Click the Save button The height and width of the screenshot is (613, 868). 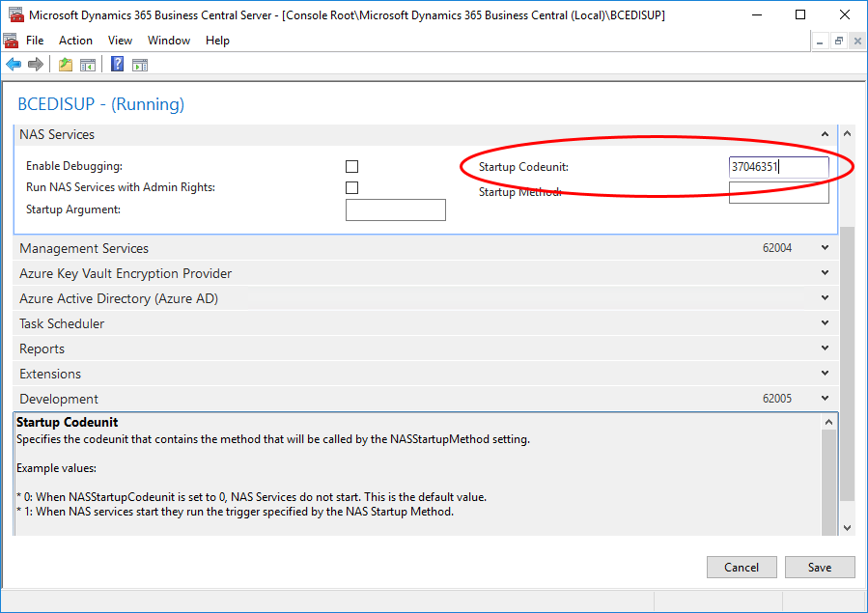coord(820,567)
